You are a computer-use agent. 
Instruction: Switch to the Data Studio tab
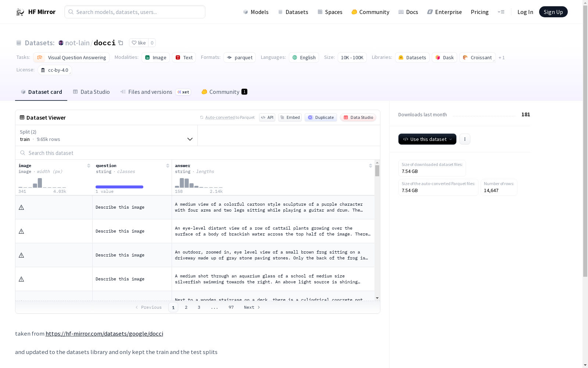click(x=91, y=92)
